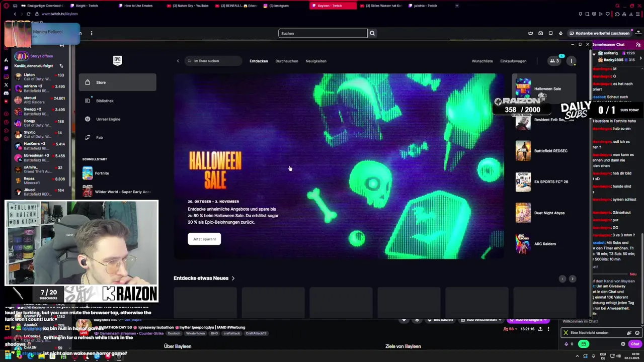The width and height of the screenshot is (644, 362).
Task: Open the community icon in chat header
Action: click(x=638, y=45)
